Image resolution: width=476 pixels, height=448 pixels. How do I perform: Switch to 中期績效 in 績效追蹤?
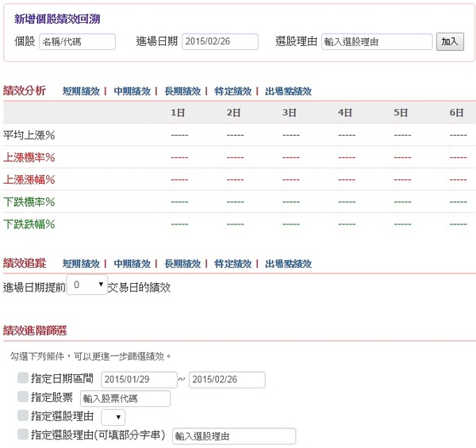[132, 263]
